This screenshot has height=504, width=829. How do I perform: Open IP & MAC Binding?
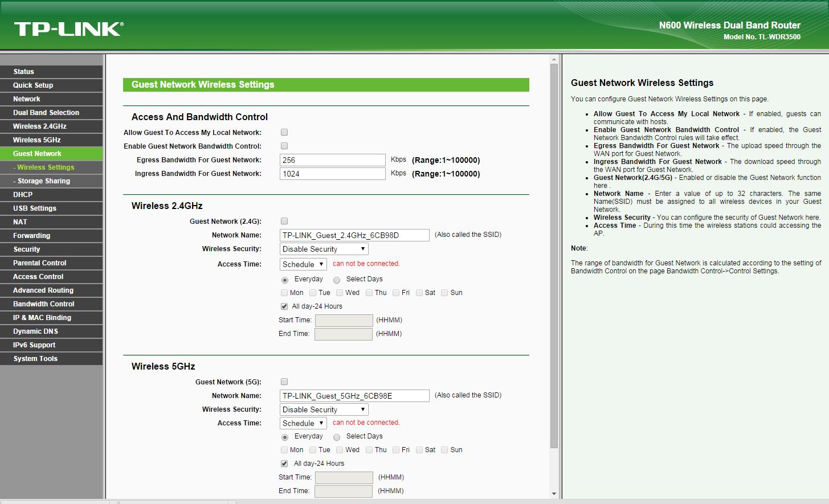[51, 318]
